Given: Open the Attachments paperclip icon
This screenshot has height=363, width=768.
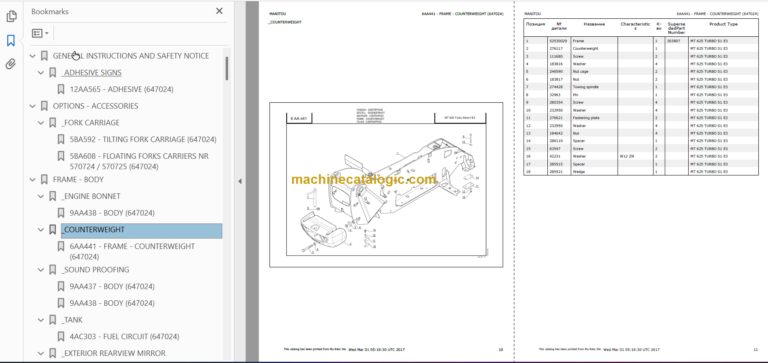Looking at the screenshot, I should [x=11, y=64].
